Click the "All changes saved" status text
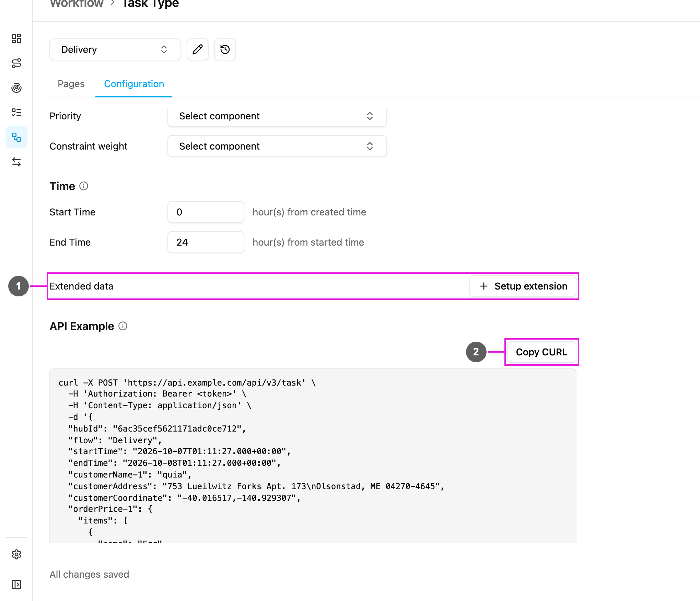This screenshot has width=700, height=601. pos(89,574)
